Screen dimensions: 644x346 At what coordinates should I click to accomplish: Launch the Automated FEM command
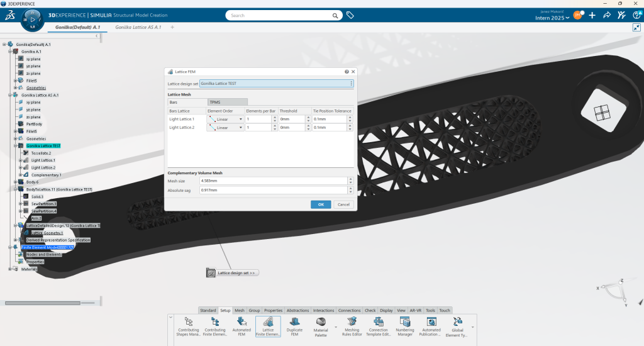coord(241,326)
